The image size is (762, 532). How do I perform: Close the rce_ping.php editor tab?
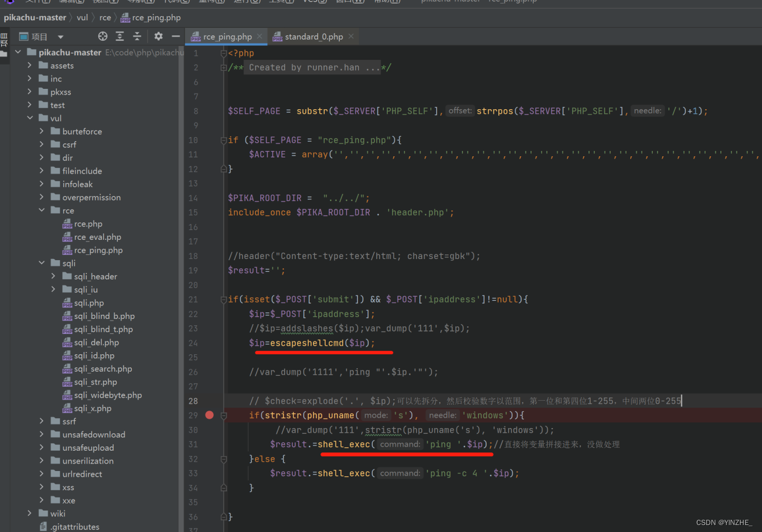click(x=260, y=37)
